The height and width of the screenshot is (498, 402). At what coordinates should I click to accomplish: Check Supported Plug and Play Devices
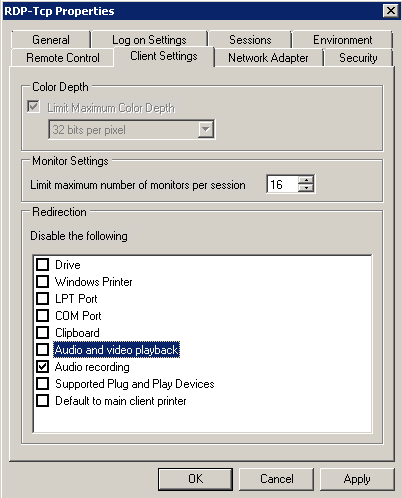(x=42, y=384)
